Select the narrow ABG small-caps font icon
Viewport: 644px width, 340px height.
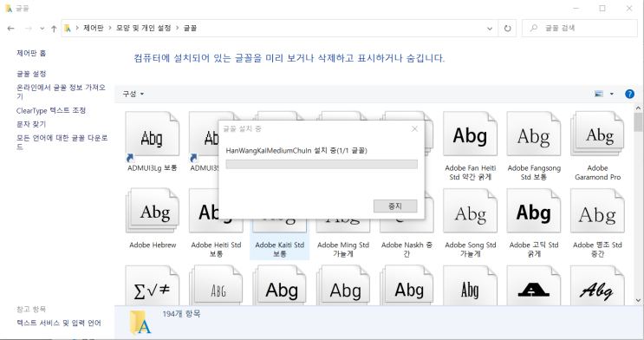click(x=216, y=285)
